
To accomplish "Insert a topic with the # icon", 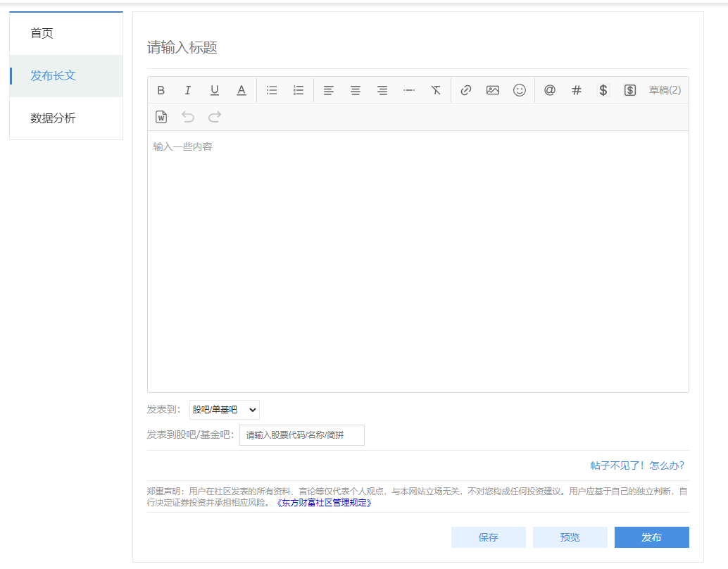I will click(576, 90).
